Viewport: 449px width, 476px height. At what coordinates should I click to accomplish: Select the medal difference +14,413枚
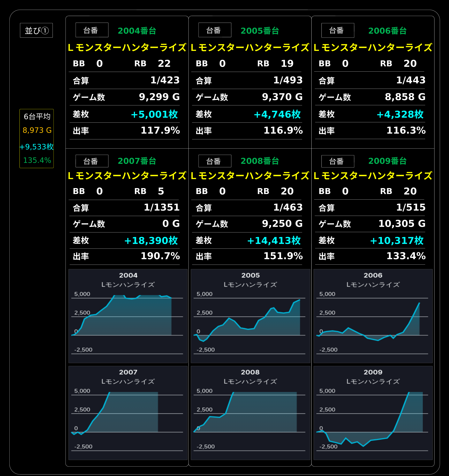[x=274, y=240]
